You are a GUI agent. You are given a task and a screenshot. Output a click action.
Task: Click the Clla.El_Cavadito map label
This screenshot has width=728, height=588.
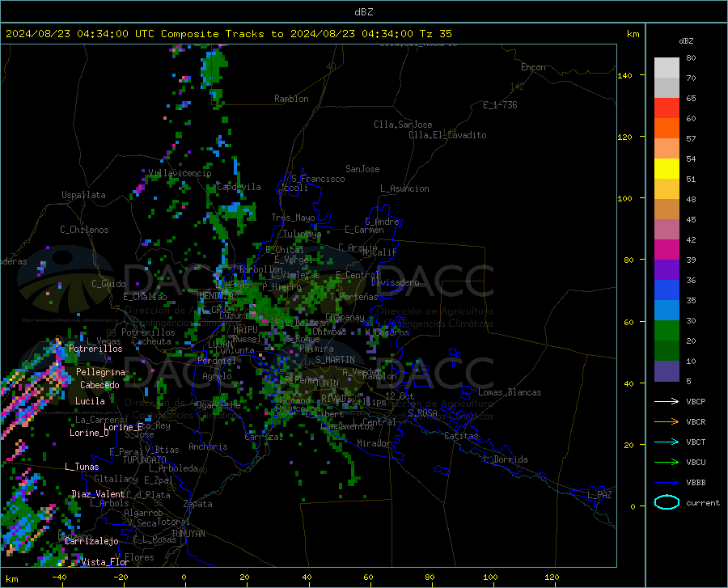[x=447, y=135]
